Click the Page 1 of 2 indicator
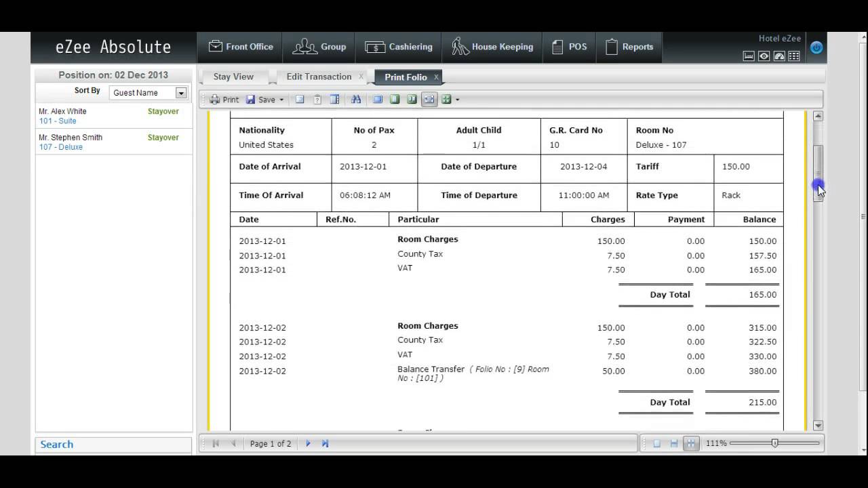This screenshot has height=488, width=868. click(x=271, y=444)
